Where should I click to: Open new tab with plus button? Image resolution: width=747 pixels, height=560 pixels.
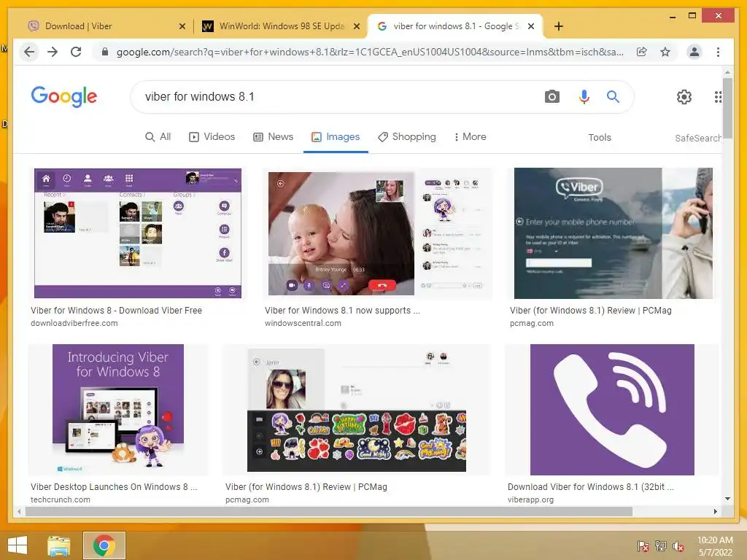[559, 26]
